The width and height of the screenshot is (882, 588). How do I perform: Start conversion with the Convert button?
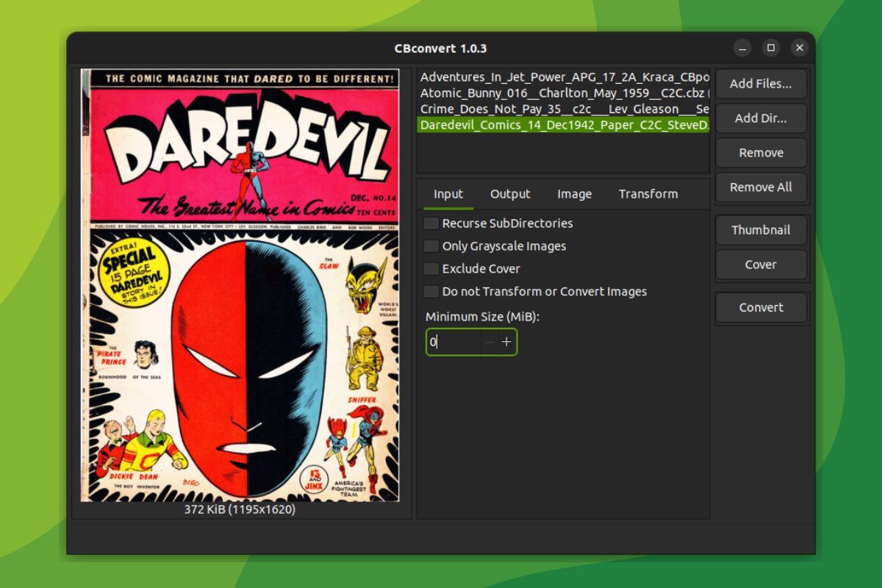(x=761, y=307)
